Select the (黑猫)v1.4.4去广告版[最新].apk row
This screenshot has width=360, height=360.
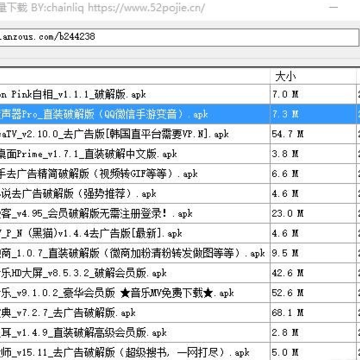point(180,233)
